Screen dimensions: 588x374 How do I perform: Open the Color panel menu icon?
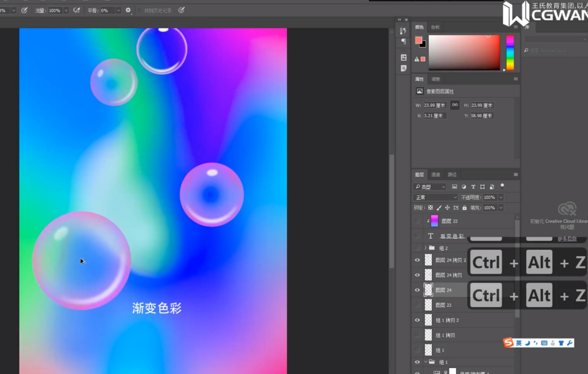(515, 27)
